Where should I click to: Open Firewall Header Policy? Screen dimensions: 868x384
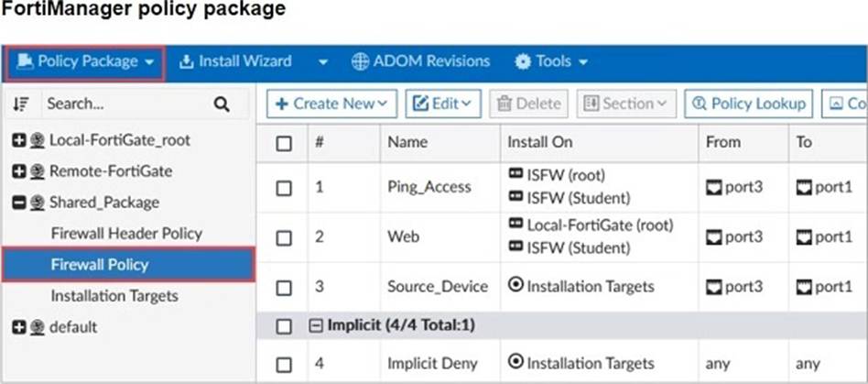pos(126,234)
